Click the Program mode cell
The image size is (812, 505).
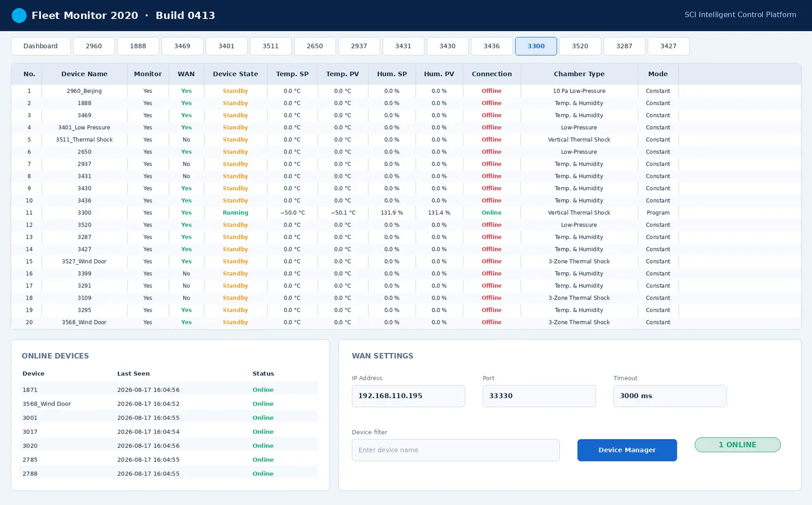(658, 213)
